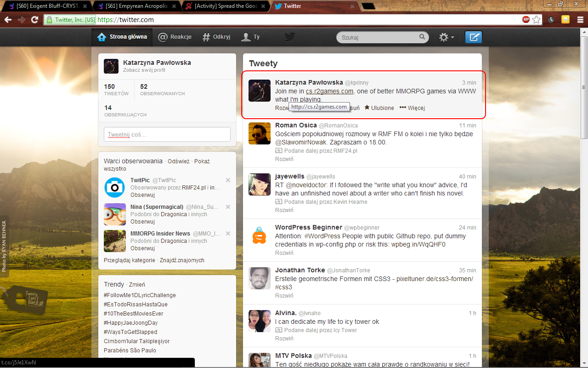The width and height of the screenshot is (588, 368).
Task: Bookmark page with the star icon
Action: 536,20
